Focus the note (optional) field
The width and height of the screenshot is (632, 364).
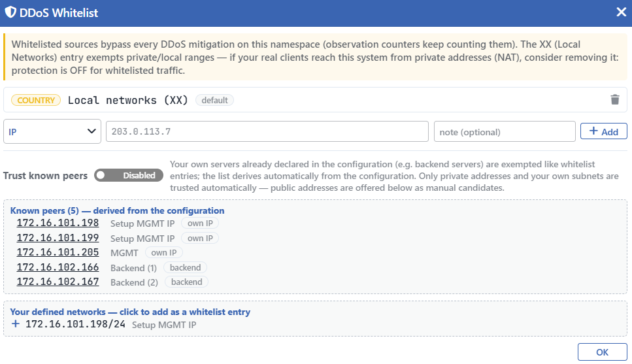[505, 131]
